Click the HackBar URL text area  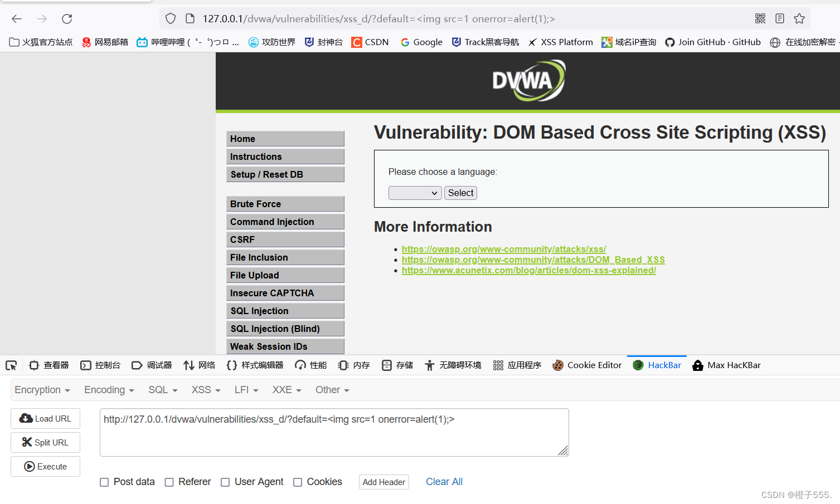click(333, 432)
